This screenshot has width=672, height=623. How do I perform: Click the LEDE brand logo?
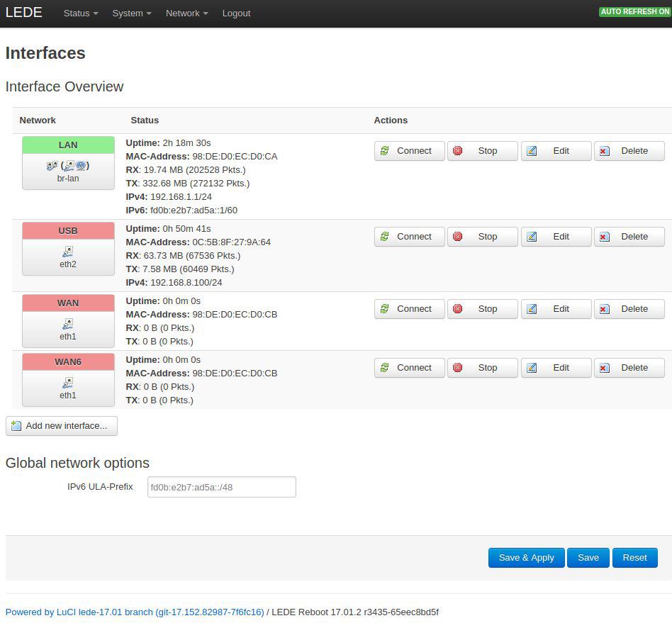(23, 13)
